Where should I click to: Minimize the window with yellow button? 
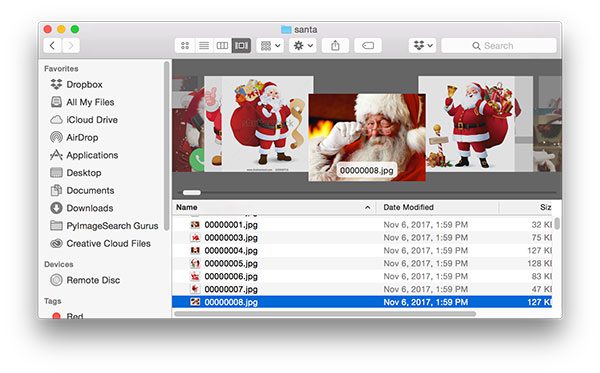click(x=61, y=29)
